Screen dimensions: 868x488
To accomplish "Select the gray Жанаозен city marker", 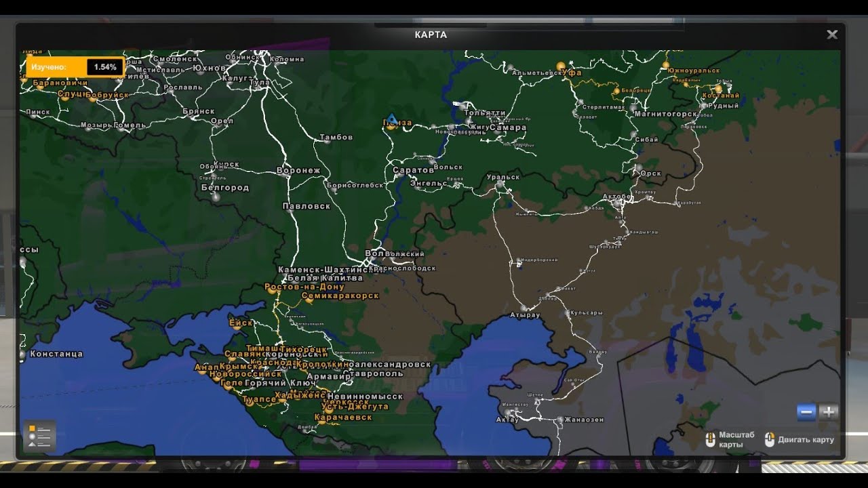I will pyautogui.click(x=559, y=420).
